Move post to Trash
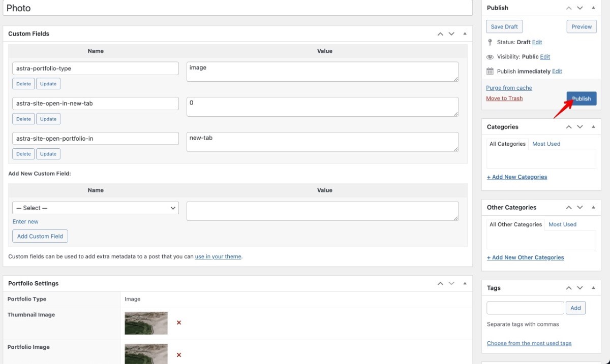This screenshot has width=610, height=364. (x=504, y=98)
